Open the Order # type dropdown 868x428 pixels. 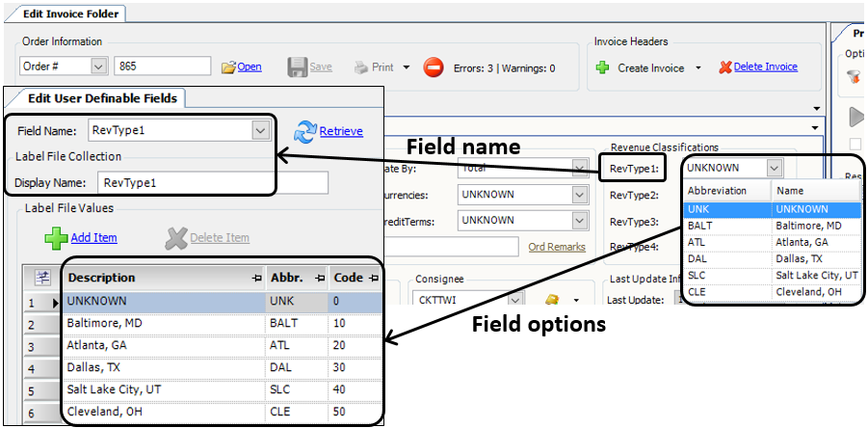pos(98,67)
